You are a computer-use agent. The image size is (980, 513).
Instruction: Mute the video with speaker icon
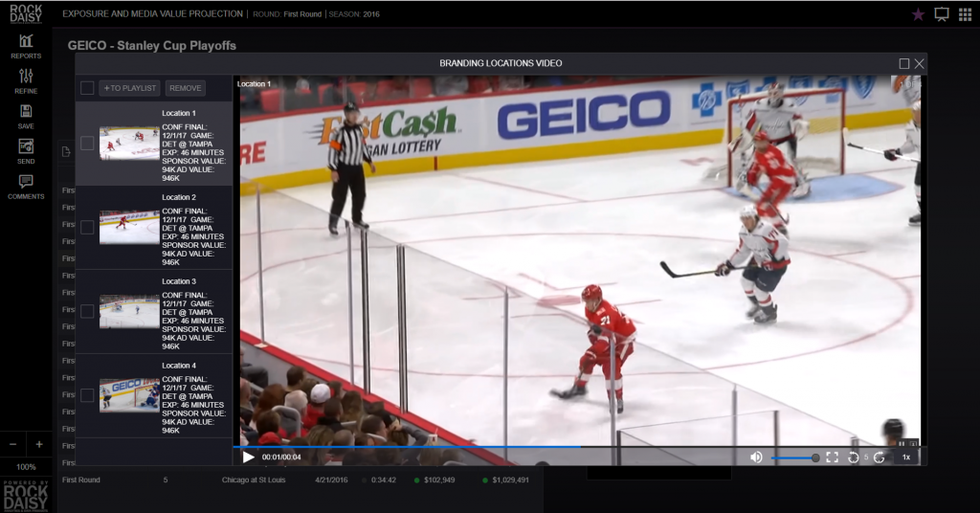756,457
